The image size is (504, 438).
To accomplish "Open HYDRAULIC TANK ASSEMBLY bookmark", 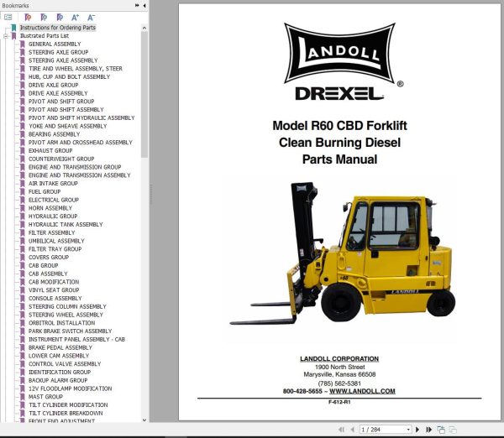I will click(x=66, y=225).
